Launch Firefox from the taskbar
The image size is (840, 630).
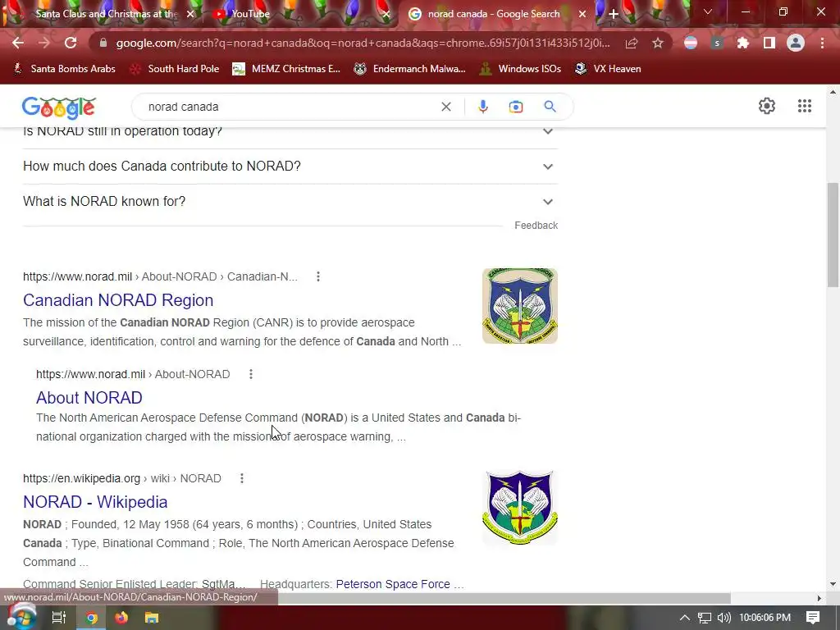pos(121,618)
